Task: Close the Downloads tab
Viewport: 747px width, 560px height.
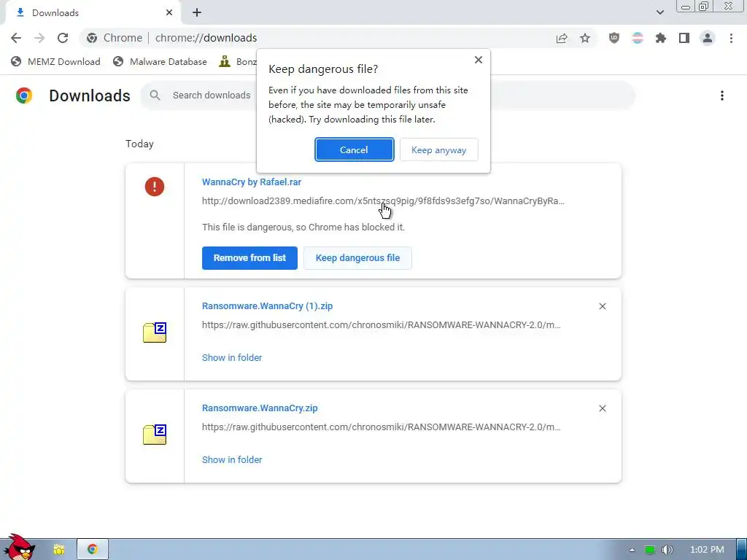Action: (x=169, y=13)
